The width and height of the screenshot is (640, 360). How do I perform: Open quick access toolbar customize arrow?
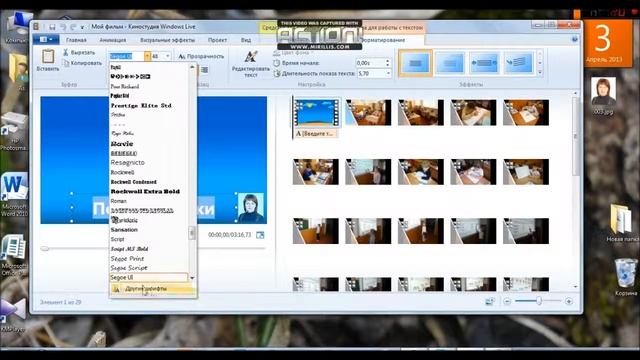point(82,27)
